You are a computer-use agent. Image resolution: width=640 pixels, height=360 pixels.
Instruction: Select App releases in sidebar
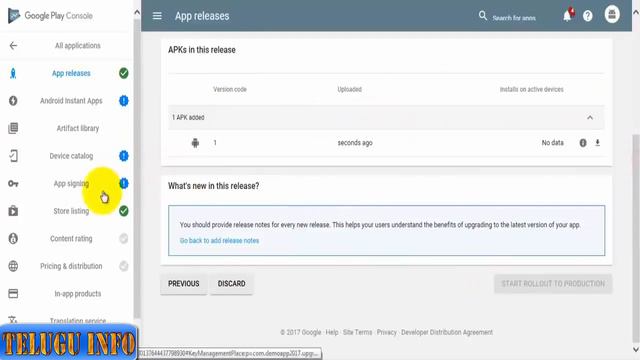coord(71,73)
